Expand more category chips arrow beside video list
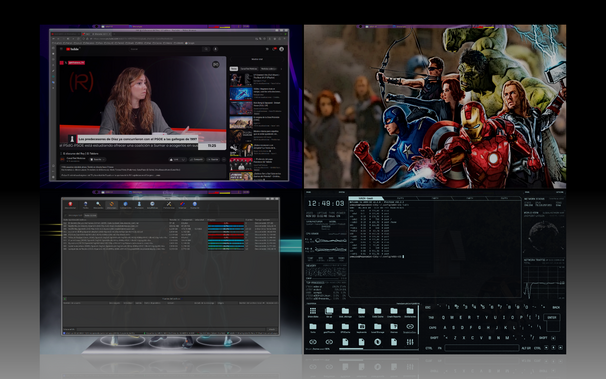 281,69
